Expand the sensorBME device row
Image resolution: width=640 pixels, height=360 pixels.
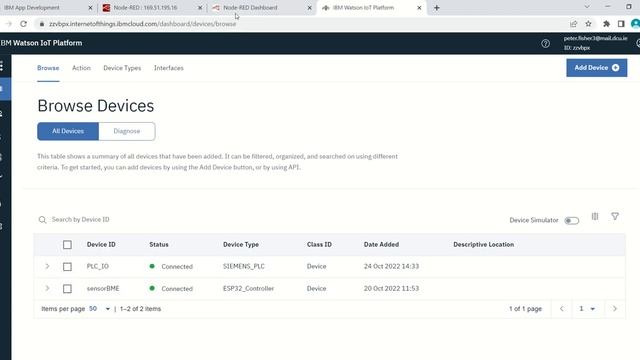[x=47, y=288]
